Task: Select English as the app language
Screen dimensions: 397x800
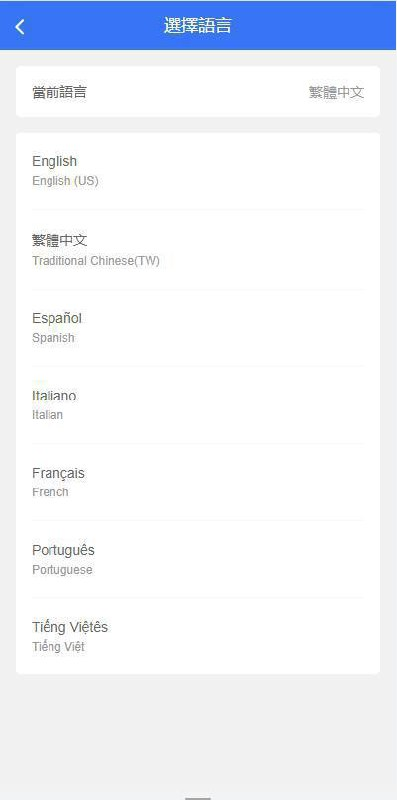Action: click(198, 171)
